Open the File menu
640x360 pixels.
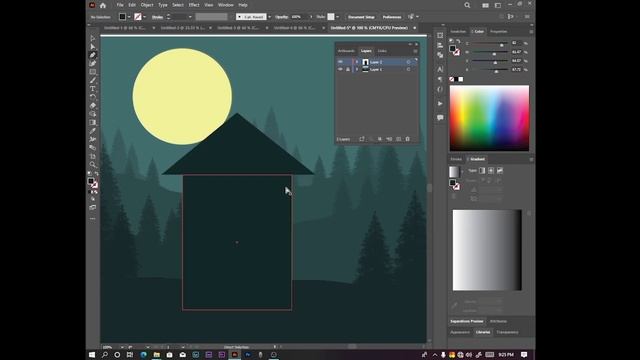click(120, 5)
